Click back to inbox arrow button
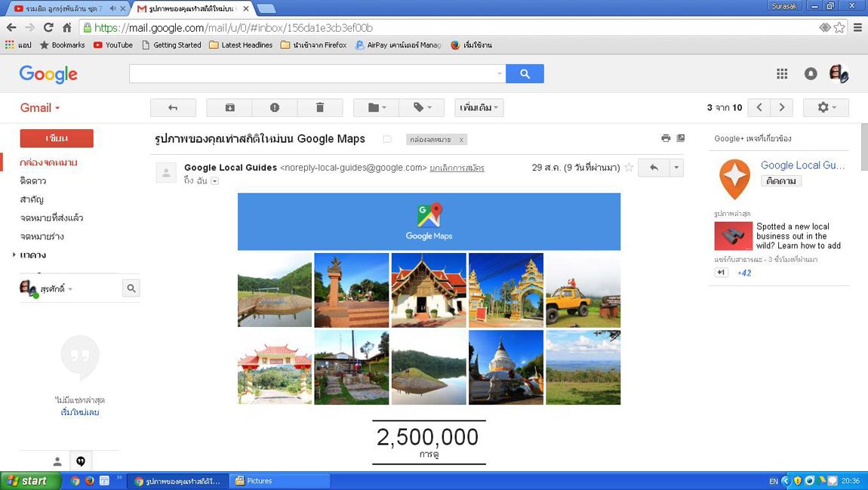868x490 pixels. pos(173,108)
